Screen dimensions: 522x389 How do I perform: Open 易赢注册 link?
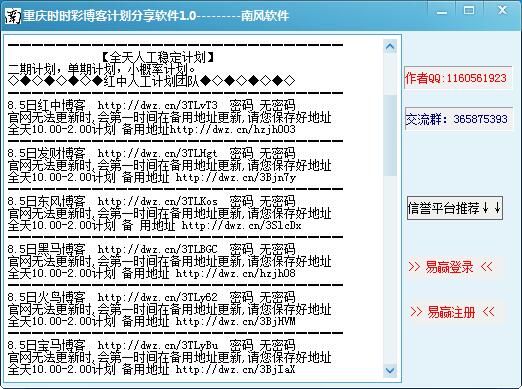pyautogui.click(x=452, y=312)
